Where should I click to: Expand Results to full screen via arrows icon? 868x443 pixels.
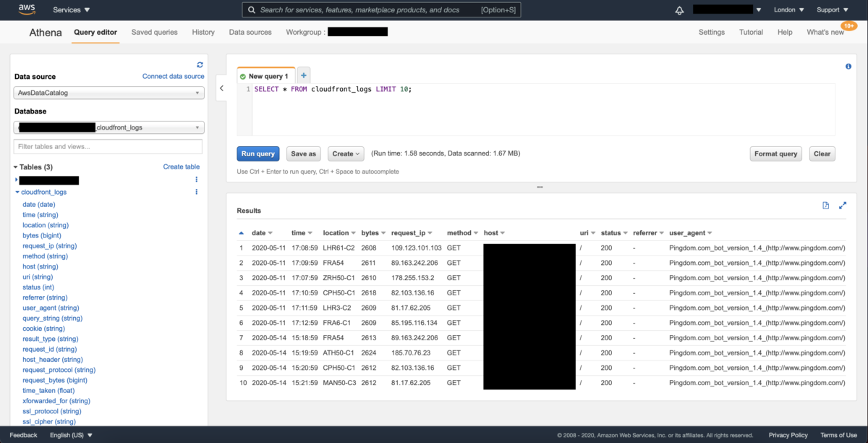click(842, 206)
